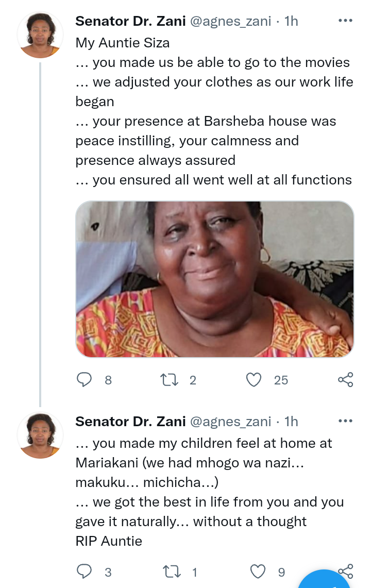Open @agnes_zani handle in second tweet

[x=231, y=422]
